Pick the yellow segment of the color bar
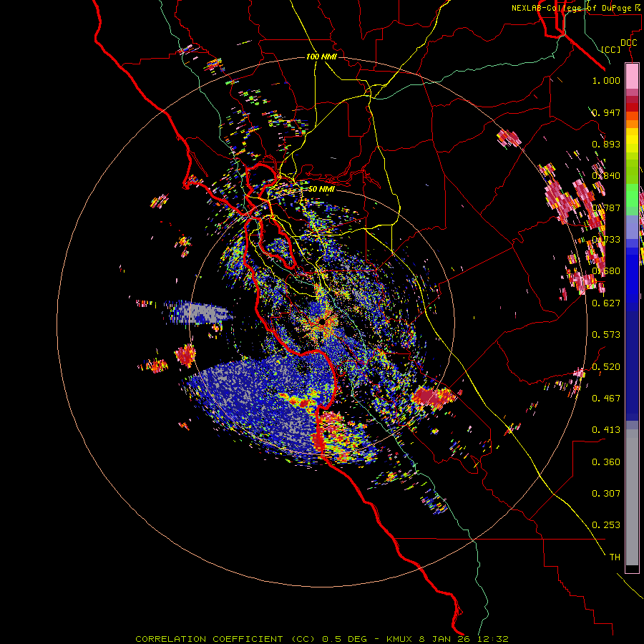The image size is (644, 644). [x=632, y=140]
